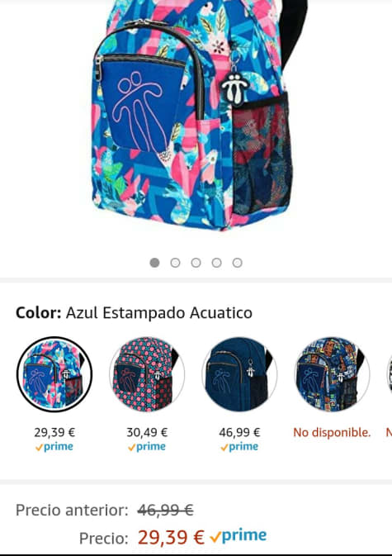Click the prime badge below 29,39 €
This screenshot has width=392, height=556.
(x=54, y=446)
